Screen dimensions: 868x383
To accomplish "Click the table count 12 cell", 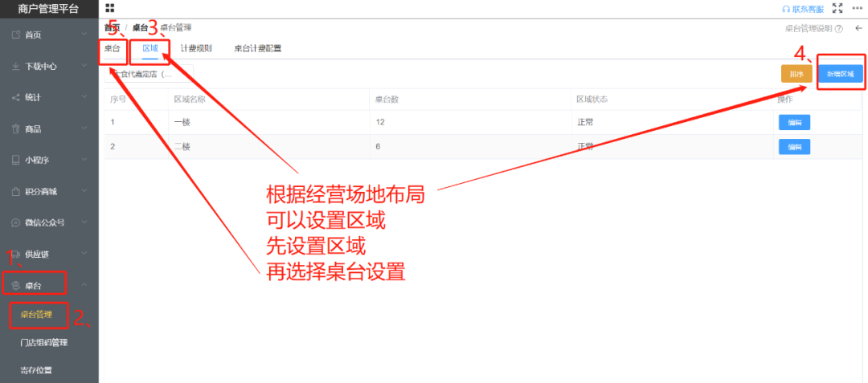I will pos(379,122).
